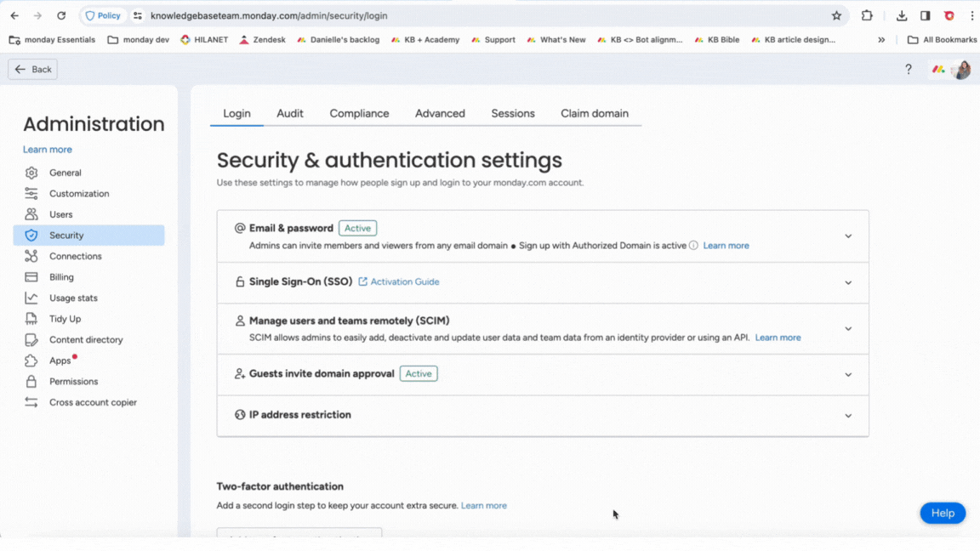Open monday Essentials bookmark folder

pyautogui.click(x=53, y=39)
